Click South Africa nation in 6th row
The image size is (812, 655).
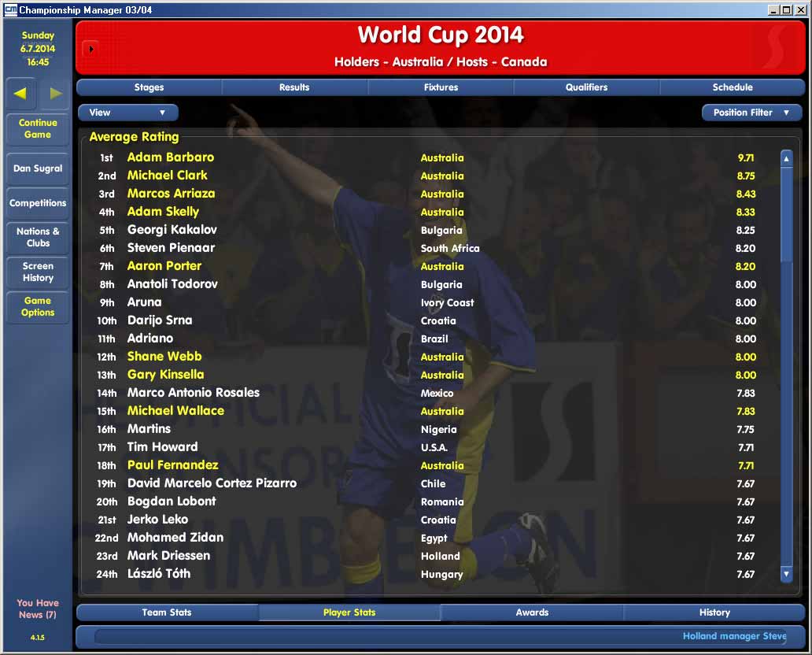click(x=450, y=248)
